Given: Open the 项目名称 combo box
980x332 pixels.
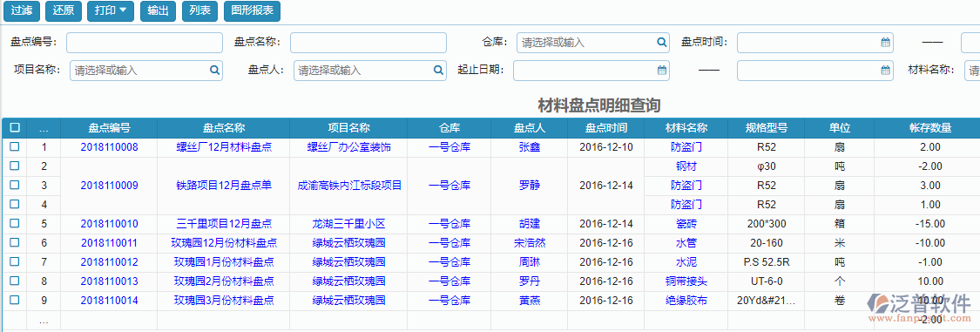Looking at the screenshot, I should point(146,70).
